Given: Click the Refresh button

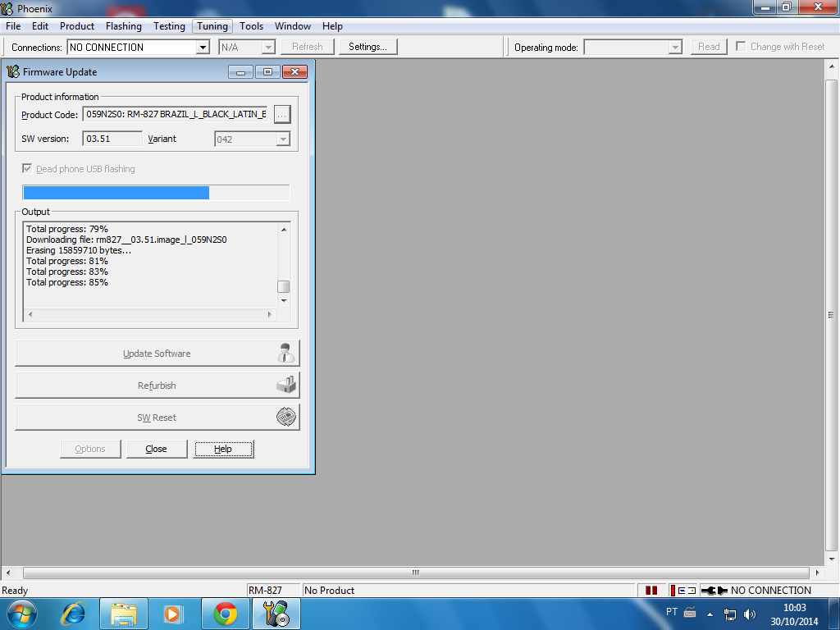Looking at the screenshot, I should (x=308, y=47).
